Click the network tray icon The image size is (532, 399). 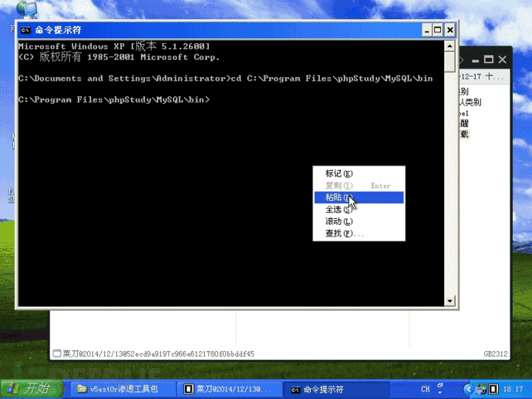pyautogui.click(x=481, y=389)
